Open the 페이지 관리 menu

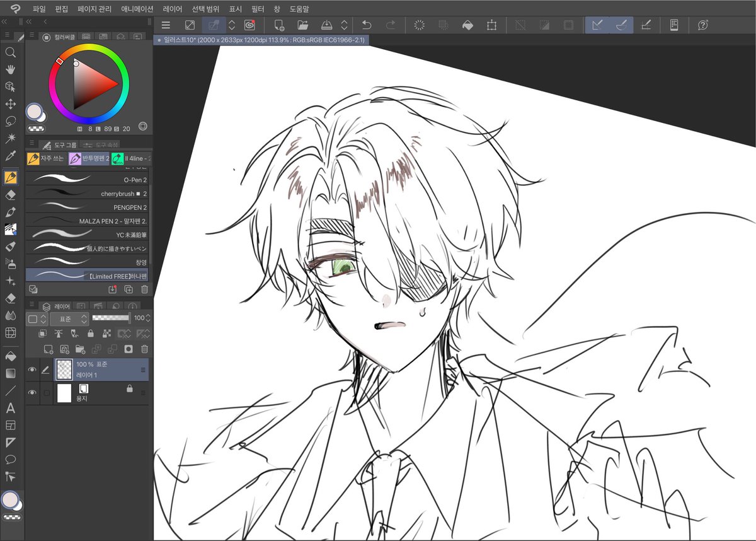tap(94, 9)
